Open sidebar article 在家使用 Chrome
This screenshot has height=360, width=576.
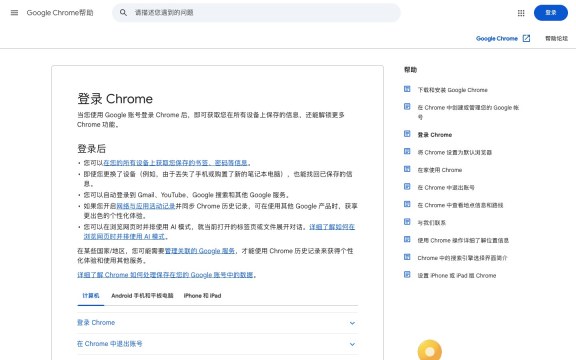(x=440, y=170)
